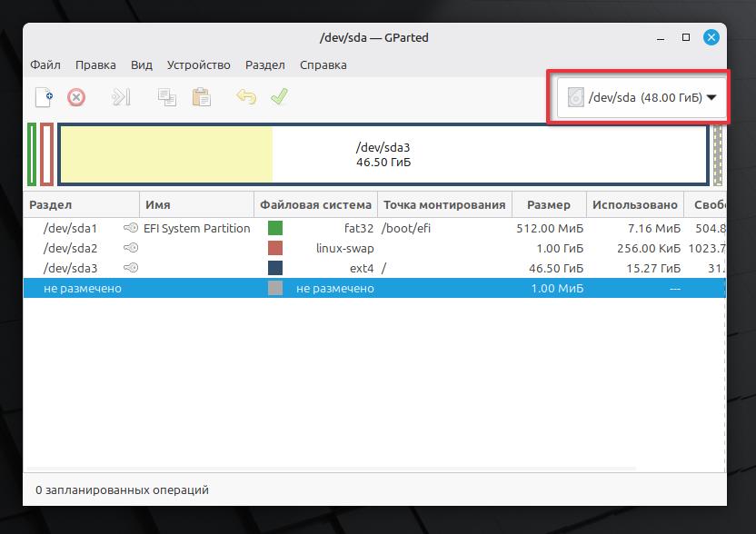The width and height of the screenshot is (756, 534).
Task: Sort by the Имя column header
Action: 196,205
